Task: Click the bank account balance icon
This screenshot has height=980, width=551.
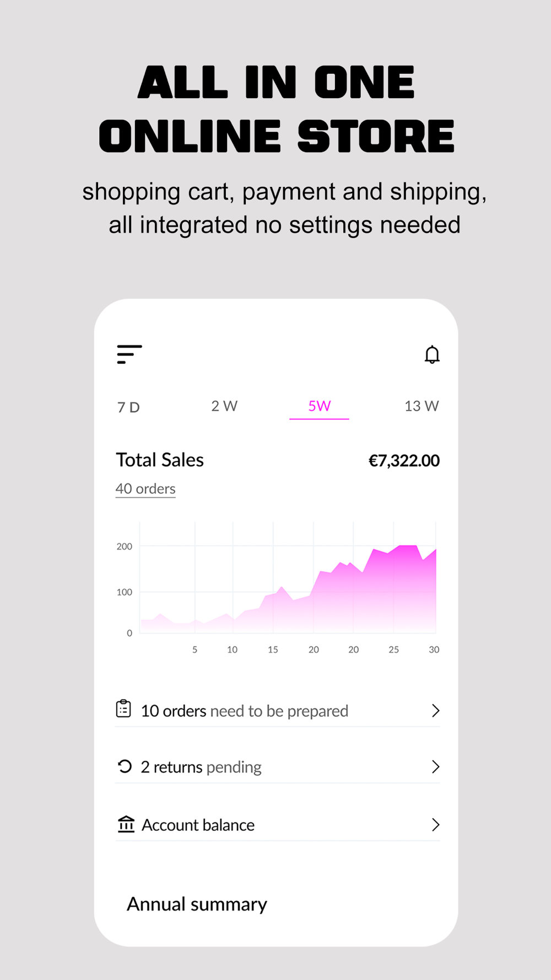Action: tap(126, 824)
